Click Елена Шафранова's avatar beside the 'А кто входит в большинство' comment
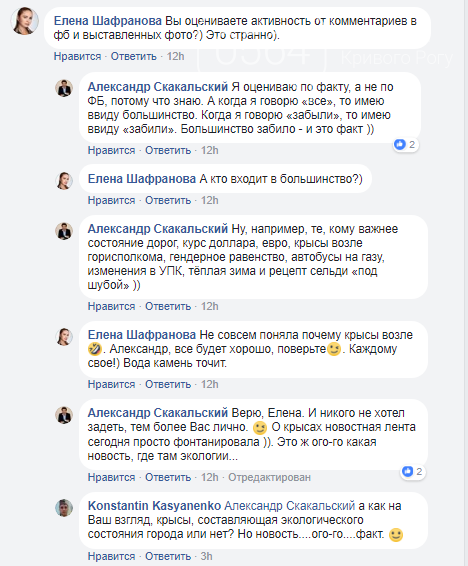Image resolution: width=468 pixels, height=566 pixels. click(64, 180)
